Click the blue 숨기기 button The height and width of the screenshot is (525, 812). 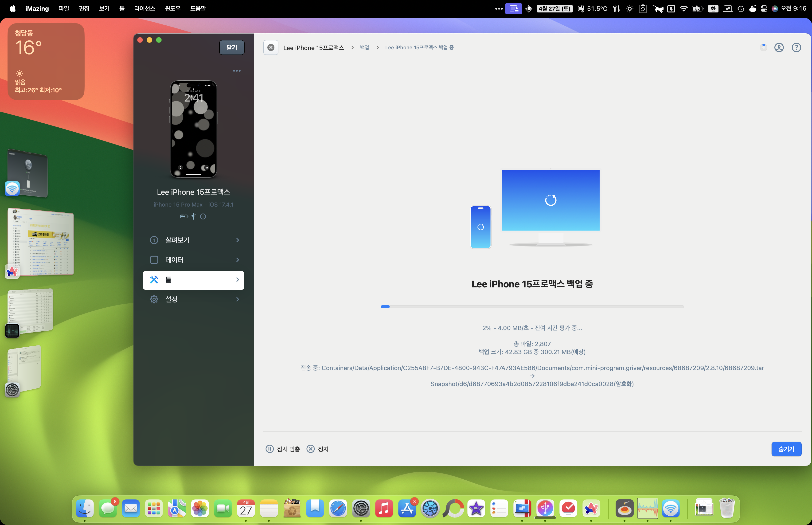(786, 449)
